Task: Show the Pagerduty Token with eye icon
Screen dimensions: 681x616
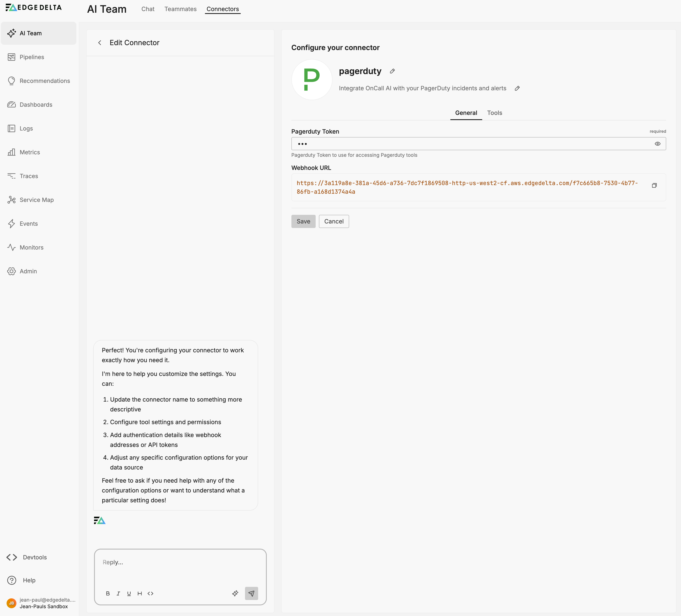Action: pos(657,144)
